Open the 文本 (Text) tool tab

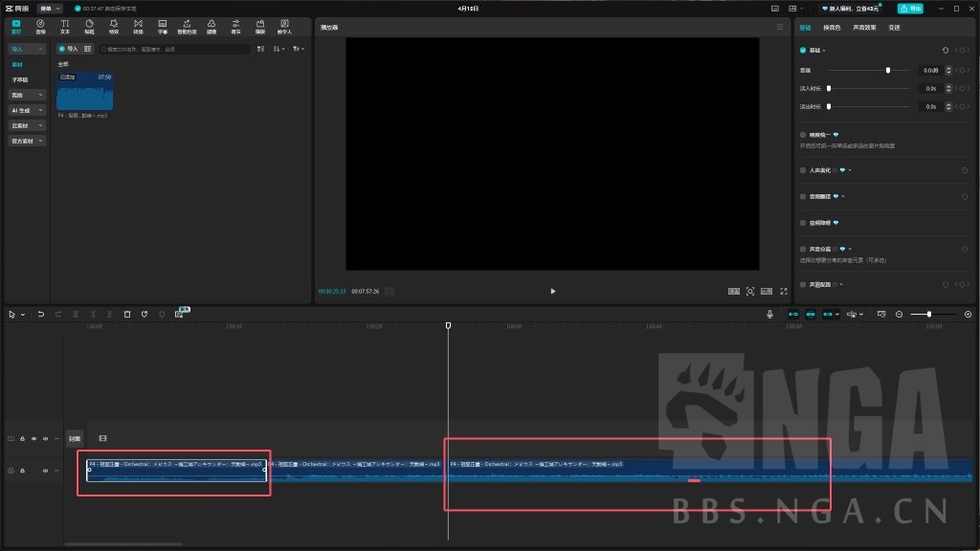coord(65,26)
